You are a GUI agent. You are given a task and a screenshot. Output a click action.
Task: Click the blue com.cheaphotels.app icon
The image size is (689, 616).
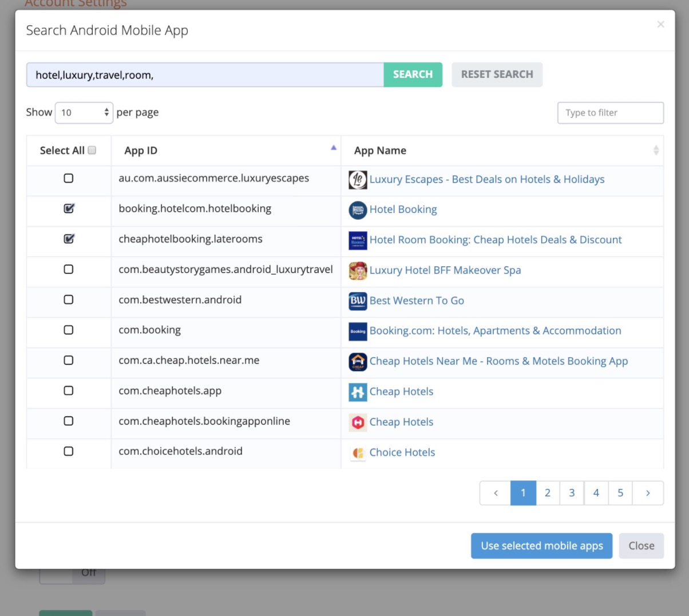[x=358, y=392]
